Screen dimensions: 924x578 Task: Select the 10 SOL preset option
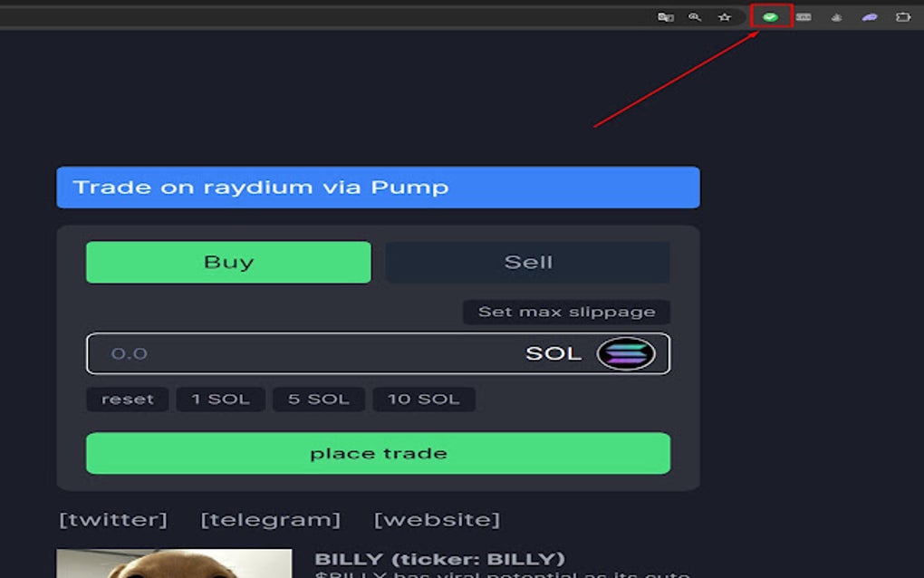coord(424,399)
